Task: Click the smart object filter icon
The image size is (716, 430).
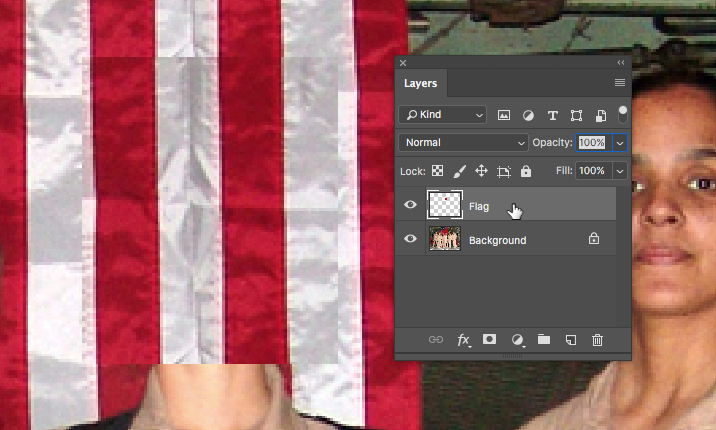Action: (600, 115)
